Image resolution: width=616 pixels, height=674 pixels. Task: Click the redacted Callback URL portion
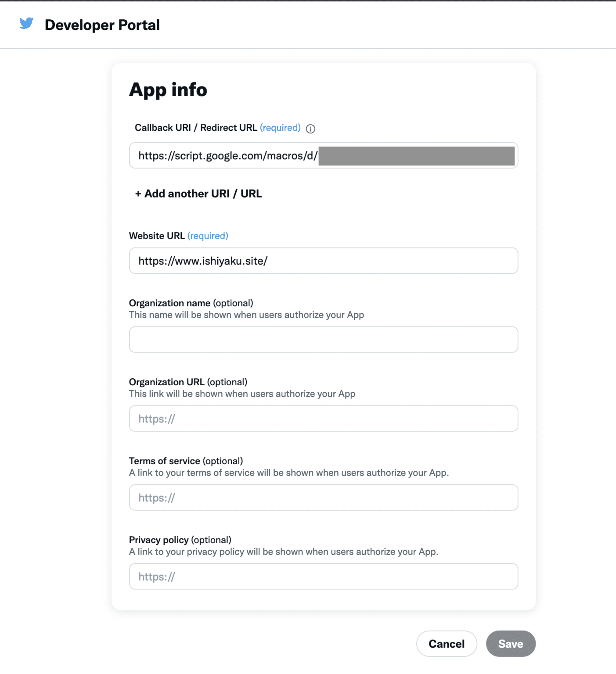(417, 155)
